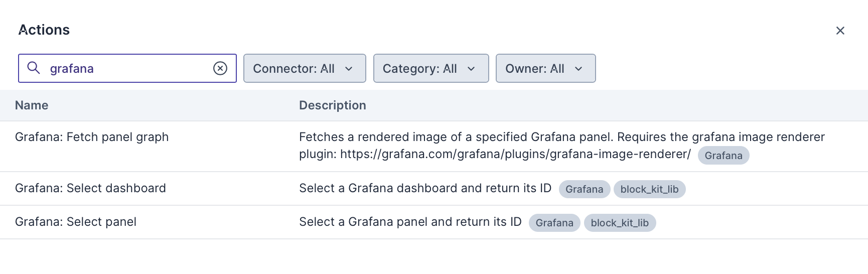Click the Select panel description text
The width and height of the screenshot is (868, 274).
click(x=410, y=222)
